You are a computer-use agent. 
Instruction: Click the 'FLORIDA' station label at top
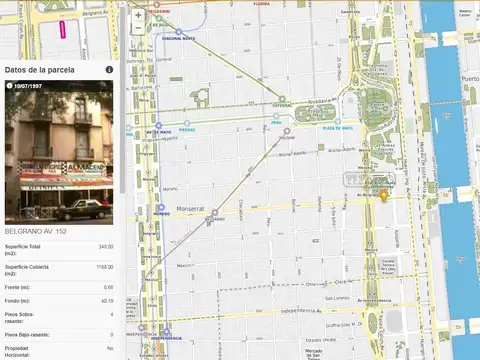[262, 4]
